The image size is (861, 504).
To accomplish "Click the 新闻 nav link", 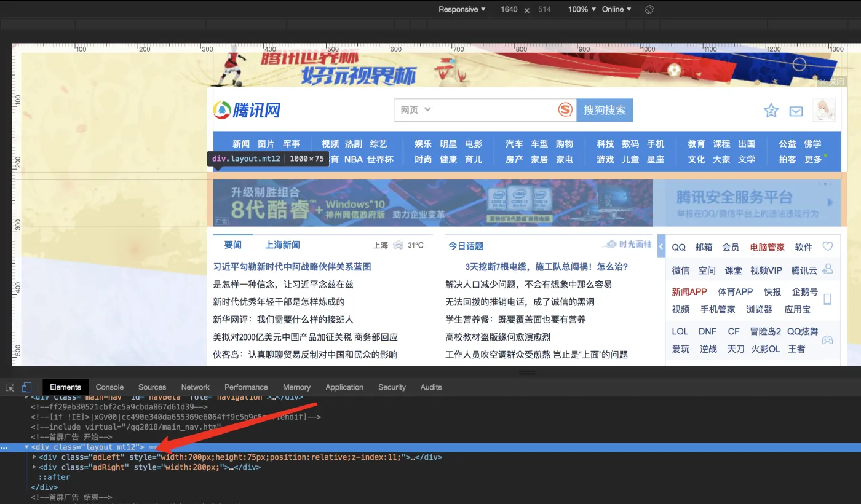I will click(x=241, y=143).
